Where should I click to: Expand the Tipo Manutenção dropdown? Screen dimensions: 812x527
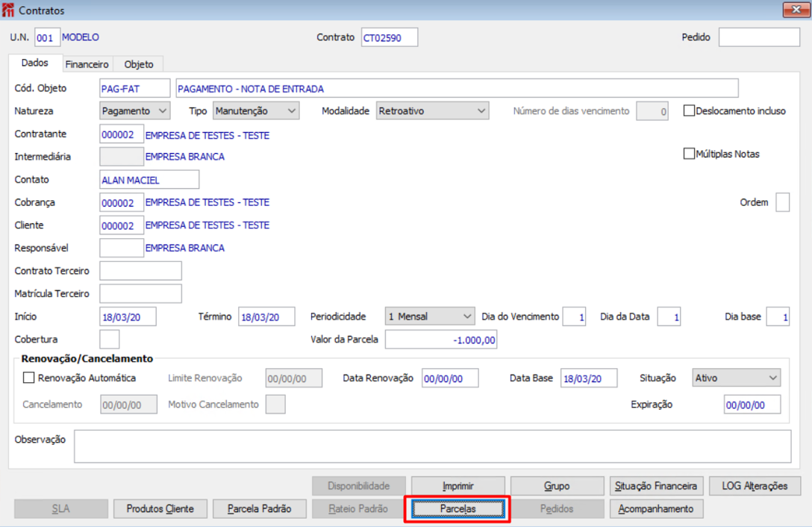[x=256, y=111]
